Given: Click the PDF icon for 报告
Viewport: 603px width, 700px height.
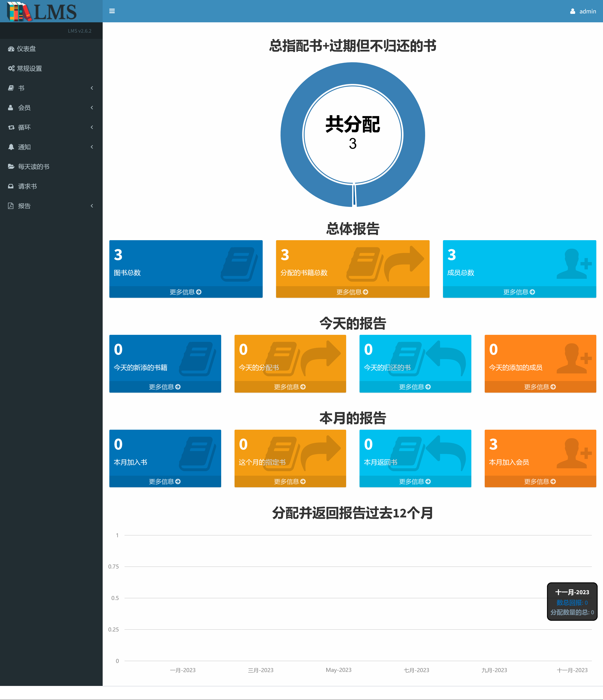Looking at the screenshot, I should tap(11, 206).
